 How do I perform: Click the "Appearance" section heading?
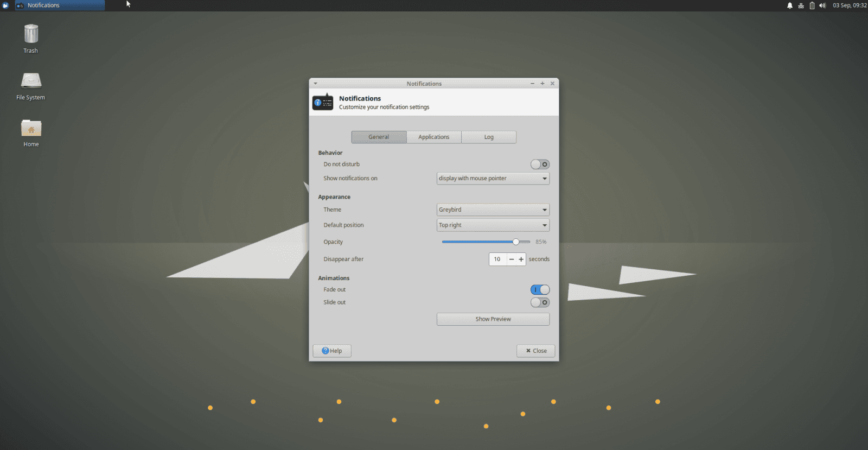(334, 197)
